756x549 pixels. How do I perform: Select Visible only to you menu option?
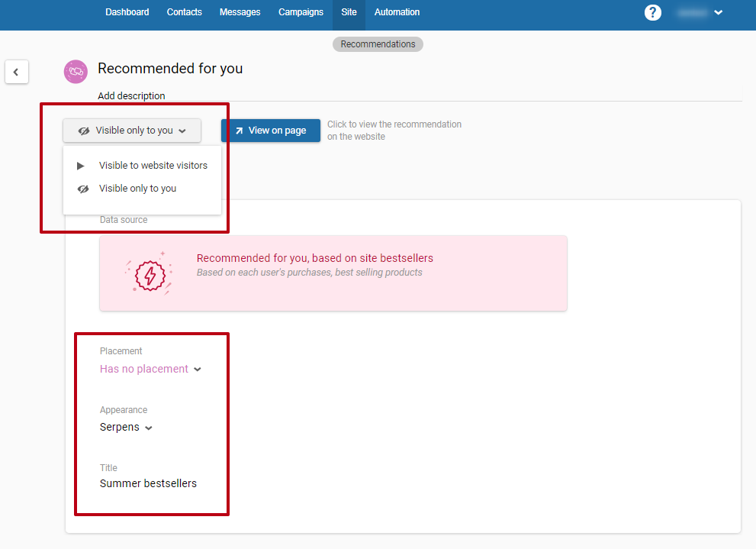tap(137, 189)
